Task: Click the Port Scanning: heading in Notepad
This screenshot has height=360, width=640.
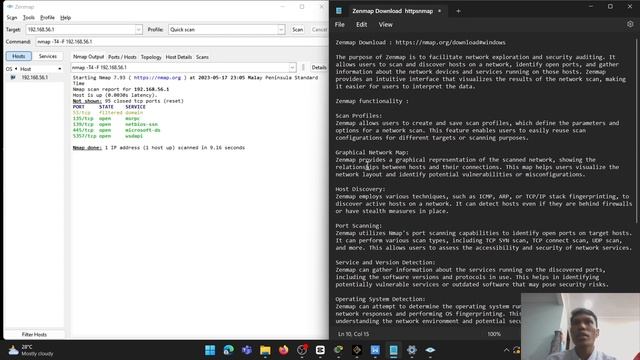Action: 359,226
